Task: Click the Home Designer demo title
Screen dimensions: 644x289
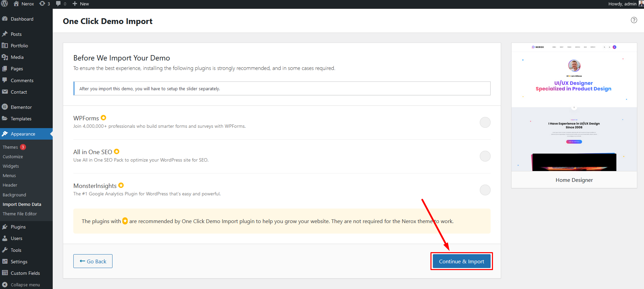Action: [574, 180]
